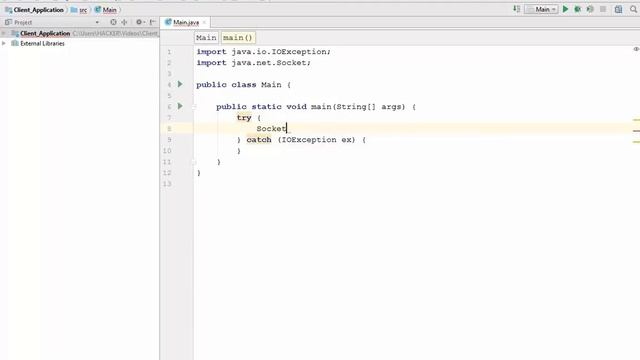Viewport: 640px width, 360px height.
Task: Click line number 3 in gutter
Action: tap(169, 74)
